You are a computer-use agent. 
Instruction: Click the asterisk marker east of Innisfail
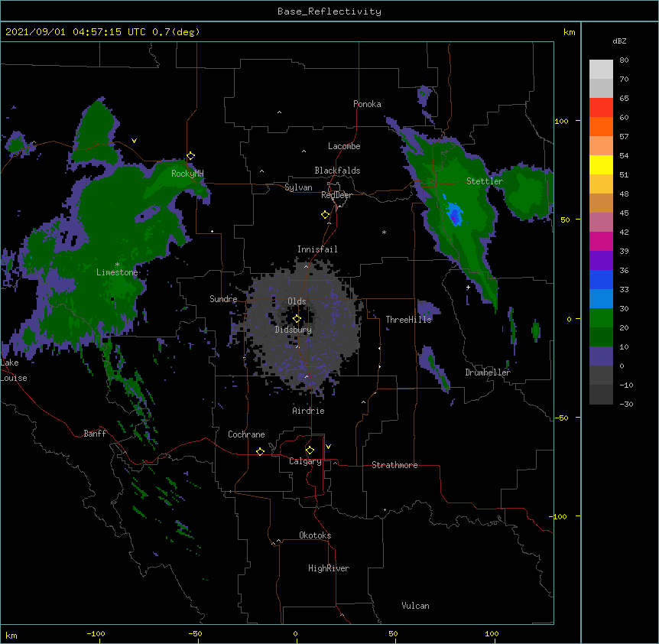point(384,232)
